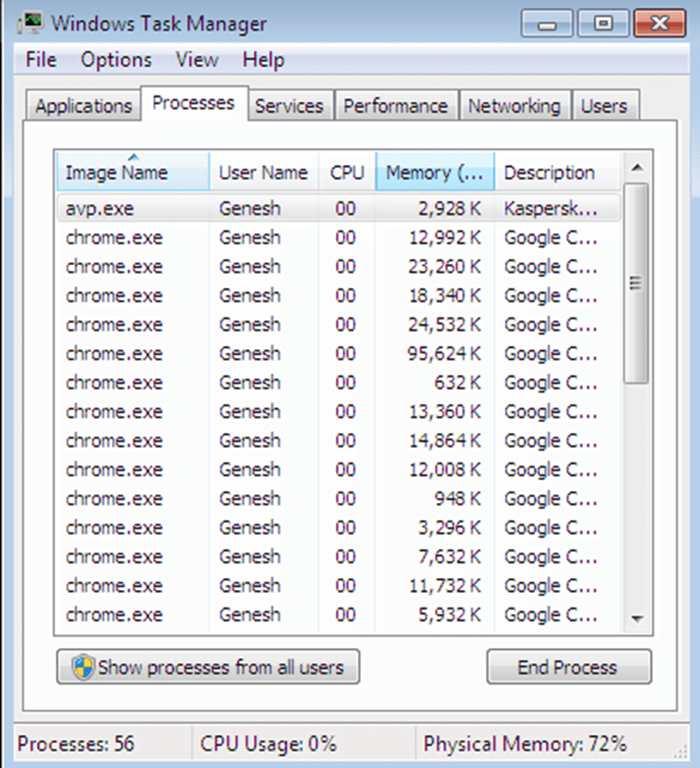Select the avp.exe process row
Screen dimensions: 700x768
pyautogui.click(x=339, y=208)
